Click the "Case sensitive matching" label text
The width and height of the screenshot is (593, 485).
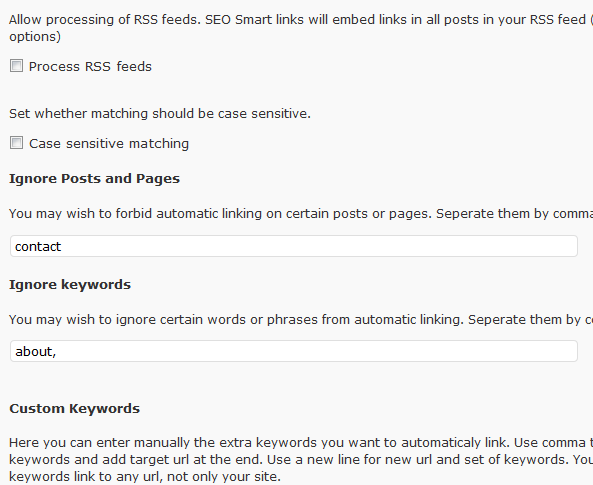[109, 144]
